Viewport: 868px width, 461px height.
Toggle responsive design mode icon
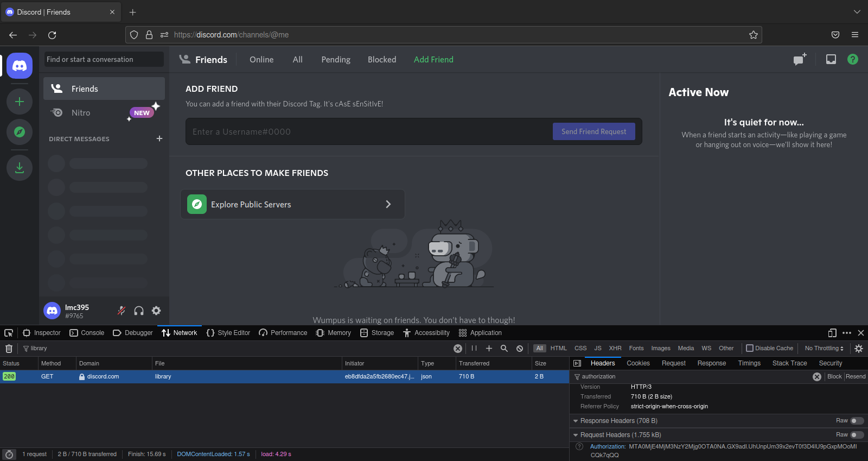tap(832, 333)
